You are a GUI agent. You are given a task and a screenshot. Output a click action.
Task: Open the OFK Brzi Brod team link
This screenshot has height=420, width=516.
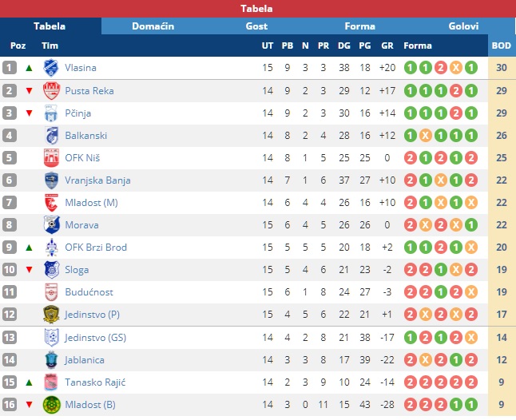coord(96,248)
